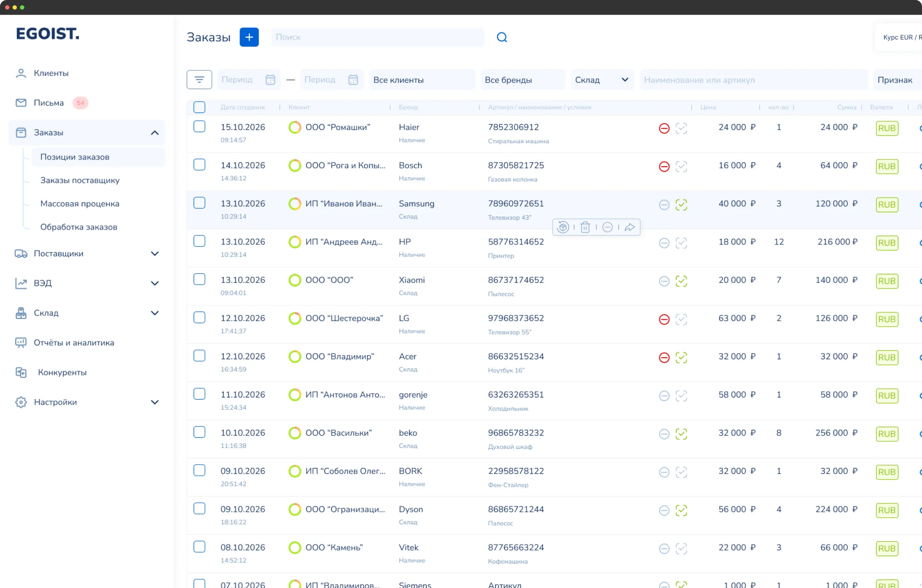Open calendar icon in second Период field
The height and width of the screenshot is (588, 922).
click(353, 80)
